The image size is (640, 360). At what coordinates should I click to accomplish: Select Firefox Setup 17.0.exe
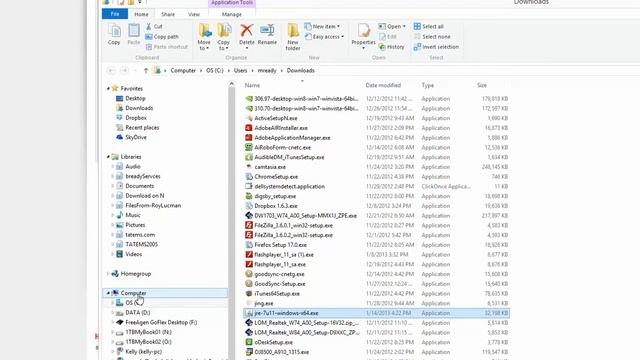coord(280,245)
